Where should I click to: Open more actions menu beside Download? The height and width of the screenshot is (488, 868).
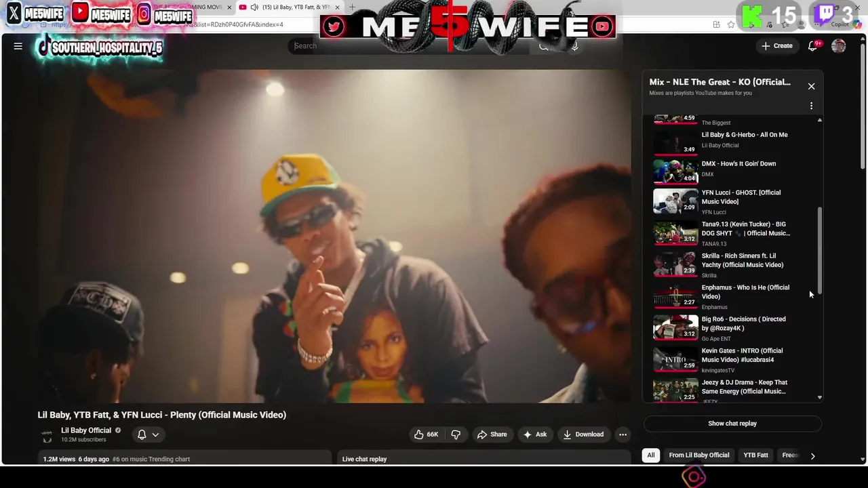click(623, 434)
